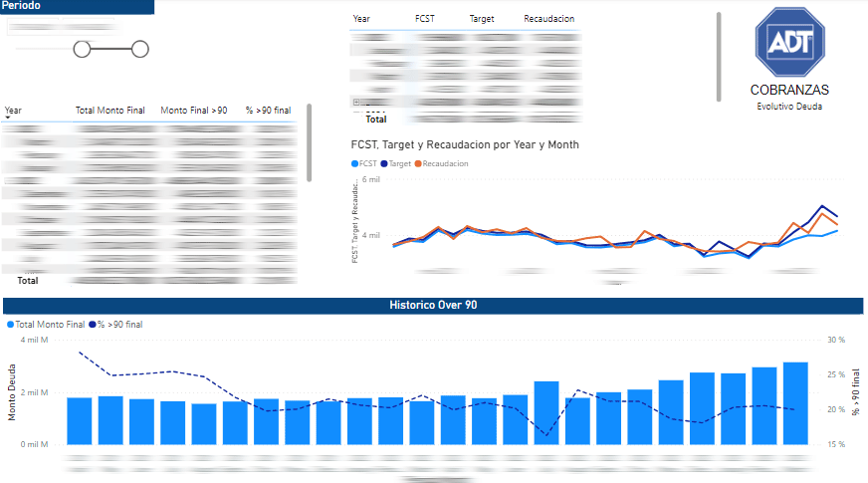Click the blue Total Monto Final legend marker
Viewport: 868px width, 483px height.
click(10, 325)
